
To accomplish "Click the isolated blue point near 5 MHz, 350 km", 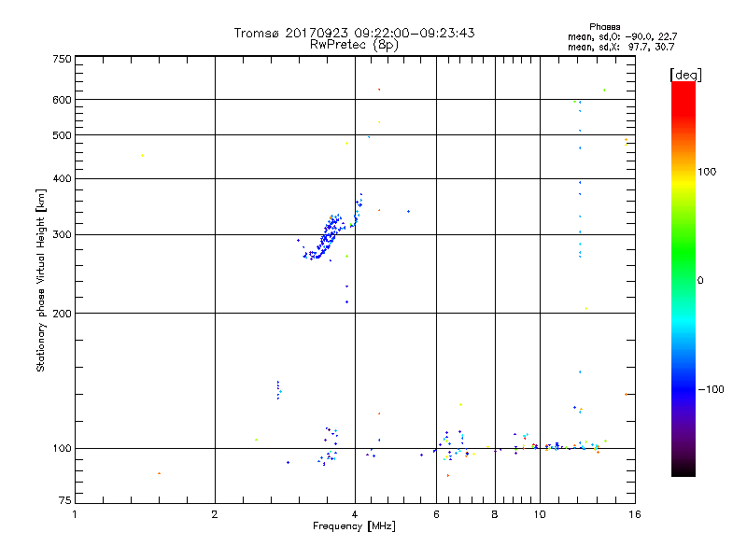I will coord(408,211).
